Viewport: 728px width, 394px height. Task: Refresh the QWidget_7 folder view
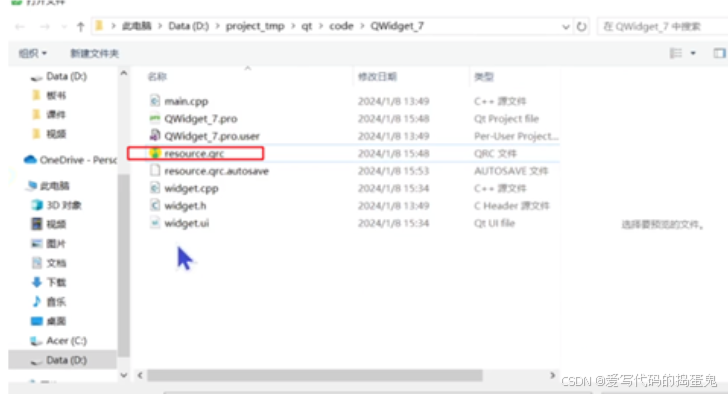[x=581, y=26]
